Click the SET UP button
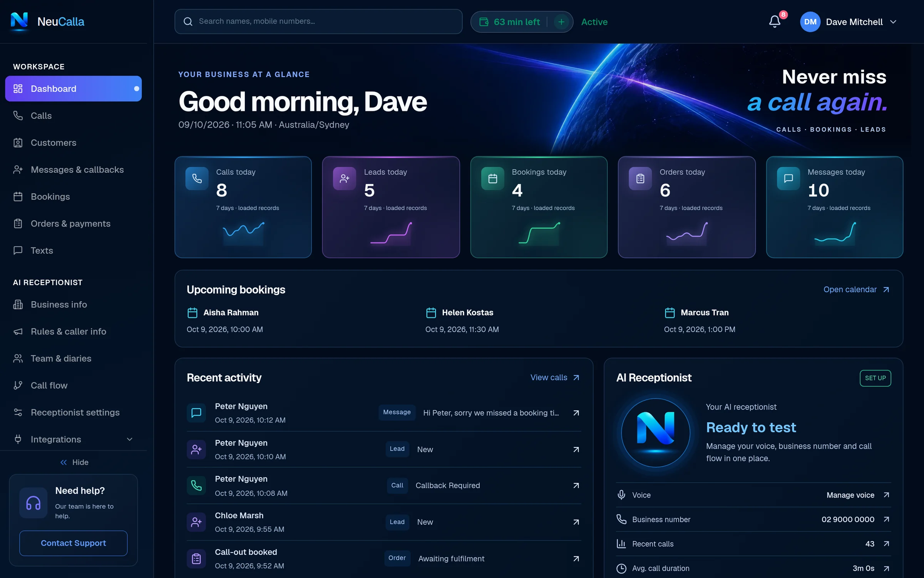 (x=875, y=378)
